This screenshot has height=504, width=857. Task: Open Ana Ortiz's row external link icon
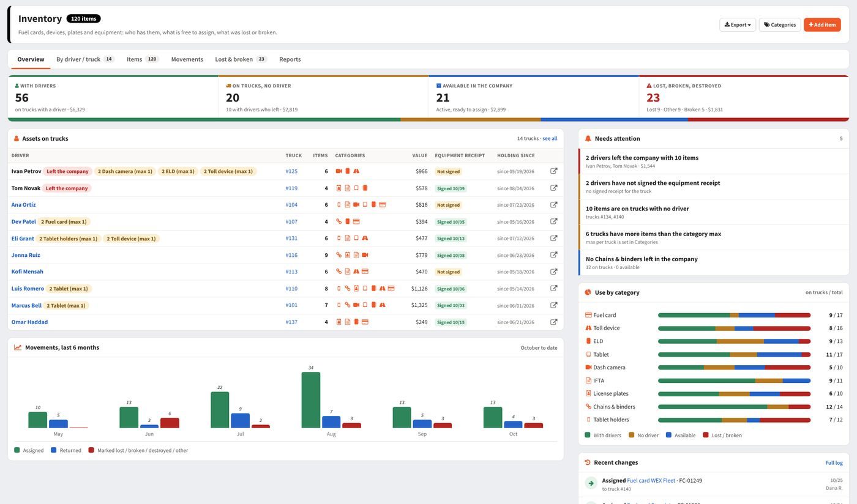coord(554,205)
